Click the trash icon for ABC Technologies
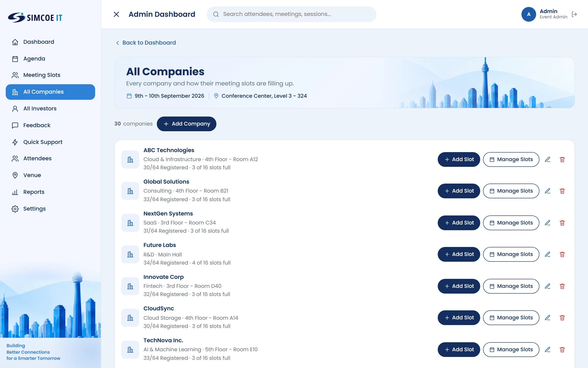588x368 pixels. (x=562, y=159)
